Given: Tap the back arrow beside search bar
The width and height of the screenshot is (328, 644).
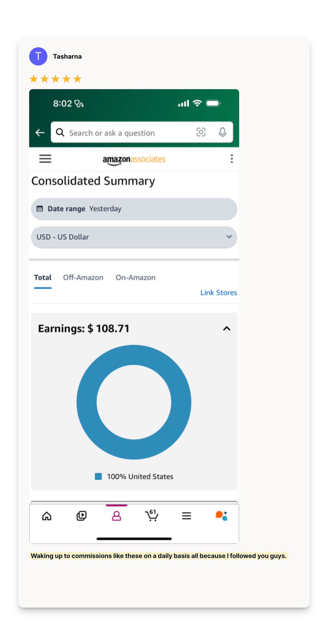Looking at the screenshot, I should click(x=40, y=133).
